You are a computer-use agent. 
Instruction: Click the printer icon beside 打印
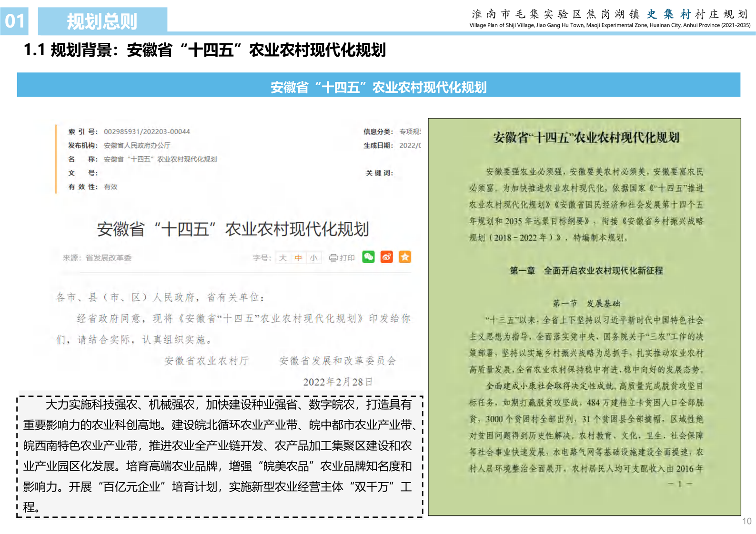click(333, 258)
